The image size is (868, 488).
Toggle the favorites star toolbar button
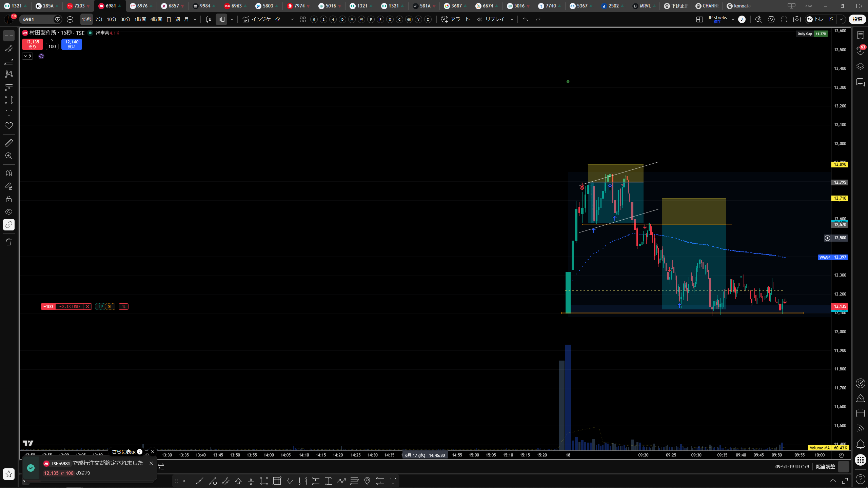[9, 474]
